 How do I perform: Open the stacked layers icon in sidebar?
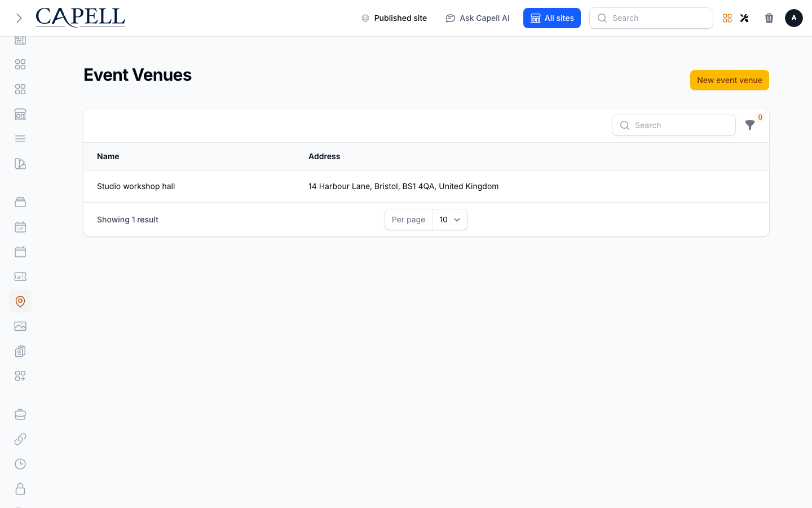click(20, 202)
